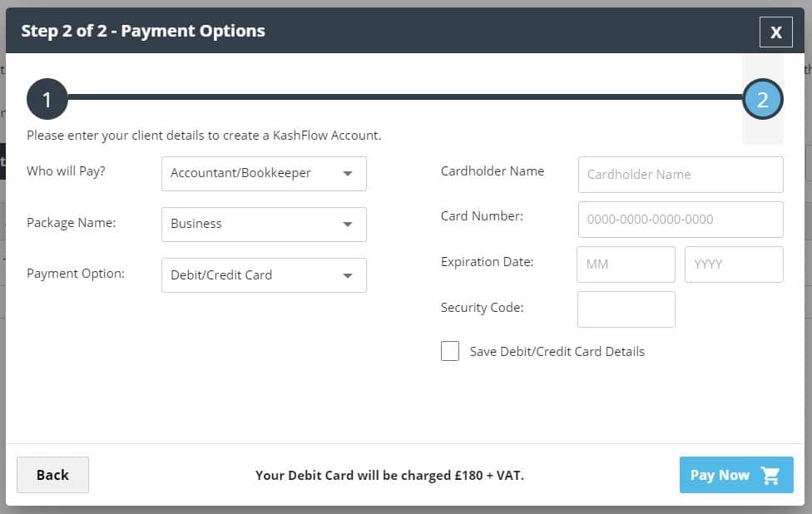This screenshot has width=812, height=514.
Task: Open the 'Who will Pay?' dropdown
Action: (264, 174)
